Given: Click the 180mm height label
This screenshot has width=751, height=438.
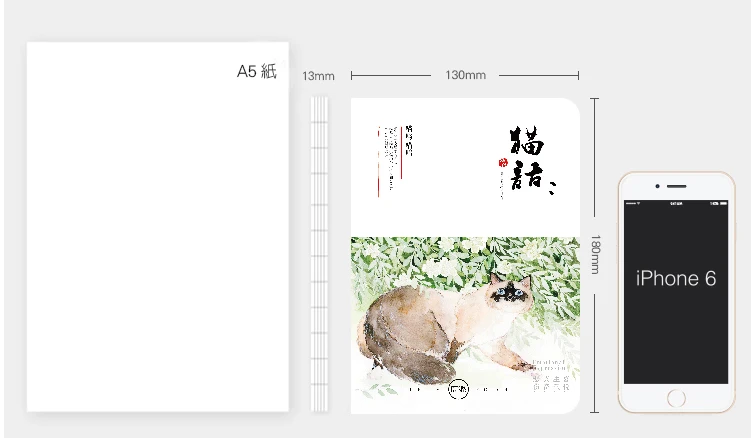Looking at the screenshot, I should [594, 254].
